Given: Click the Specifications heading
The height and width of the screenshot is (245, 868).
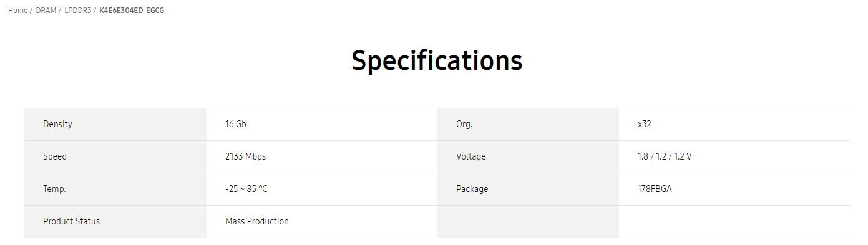Looking at the screenshot, I should click(x=437, y=60).
